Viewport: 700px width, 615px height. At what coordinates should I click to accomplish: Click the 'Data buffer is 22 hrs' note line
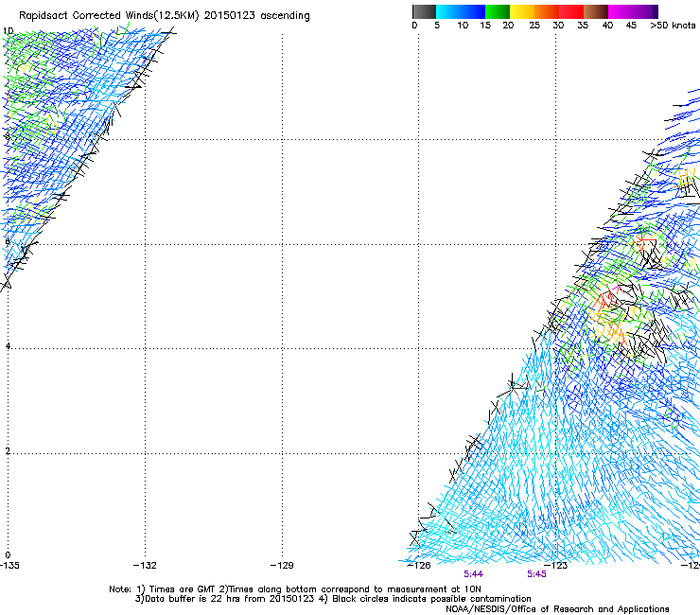333,599
